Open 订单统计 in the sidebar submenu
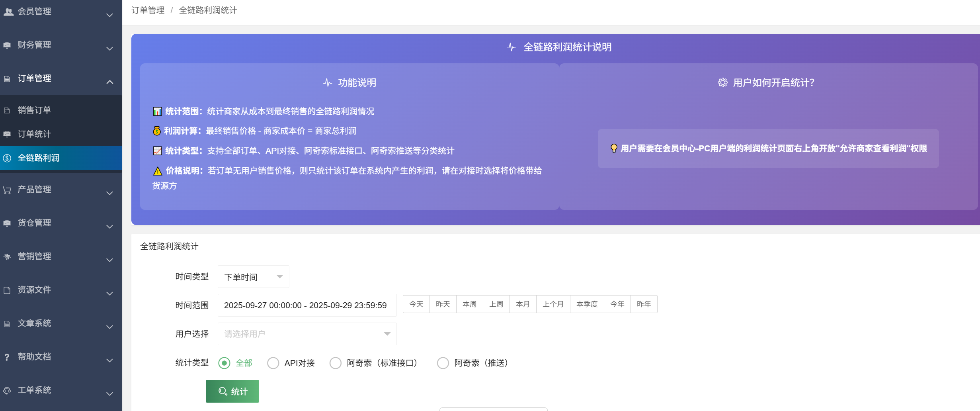980x411 pixels. [x=34, y=134]
